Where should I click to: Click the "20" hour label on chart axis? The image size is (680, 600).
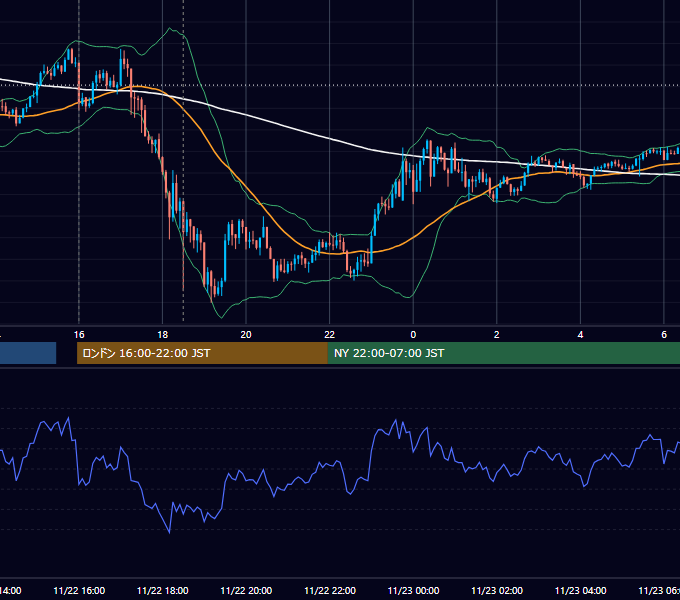[246, 335]
